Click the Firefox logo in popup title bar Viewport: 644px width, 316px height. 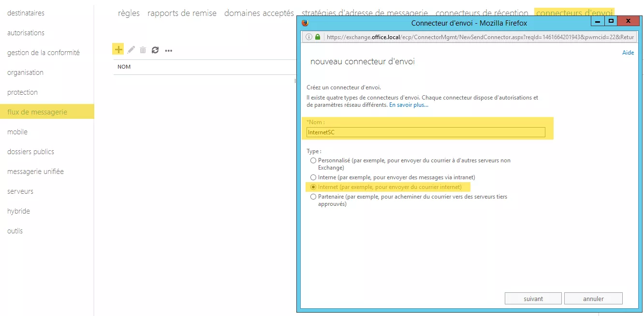[305, 23]
